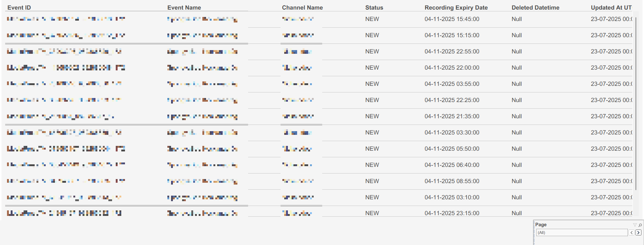Click the search magnifier icon in Page panel
The width and height of the screenshot is (644, 245).
click(640, 225)
